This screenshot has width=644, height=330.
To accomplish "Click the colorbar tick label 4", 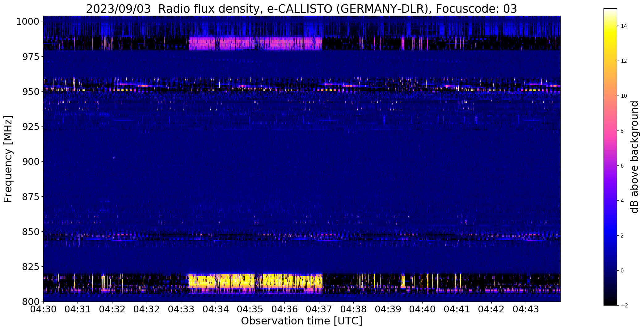I will [622, 201].
